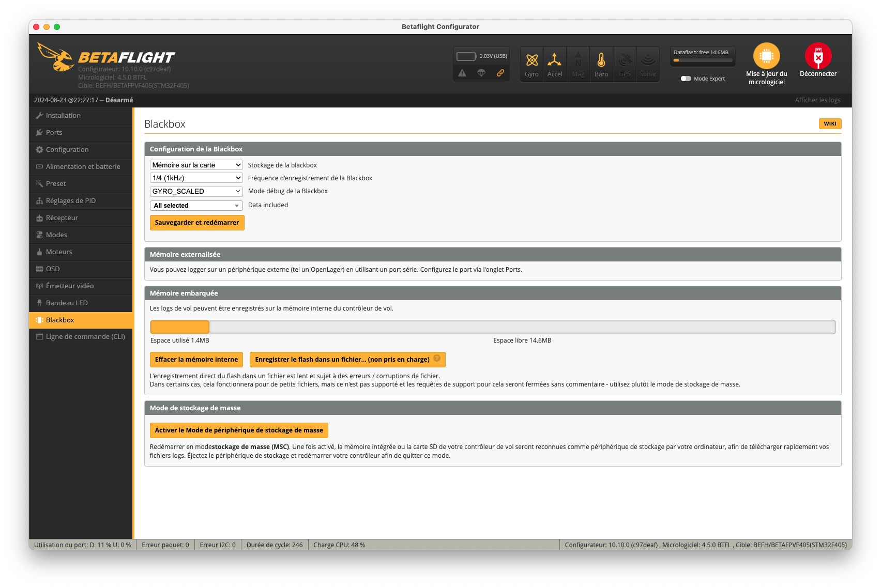
Task: Click the Bandeau LED bulb icon
Action: 39,303
